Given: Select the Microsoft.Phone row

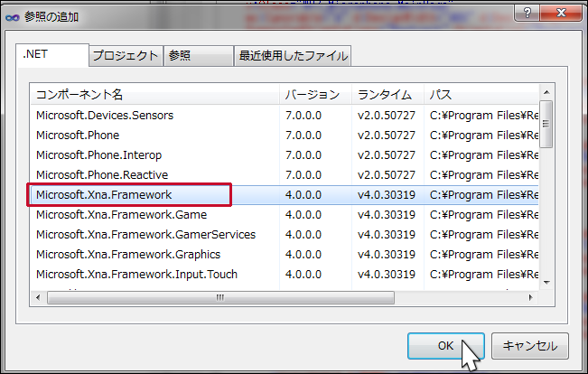Looking at the screenshot, I should (x=285, y=135).
